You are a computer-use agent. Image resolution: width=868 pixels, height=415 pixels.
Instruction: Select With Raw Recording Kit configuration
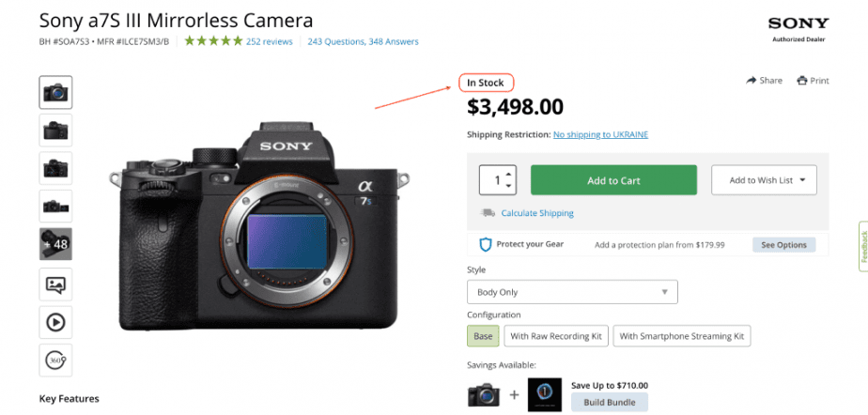pos(556,336)
